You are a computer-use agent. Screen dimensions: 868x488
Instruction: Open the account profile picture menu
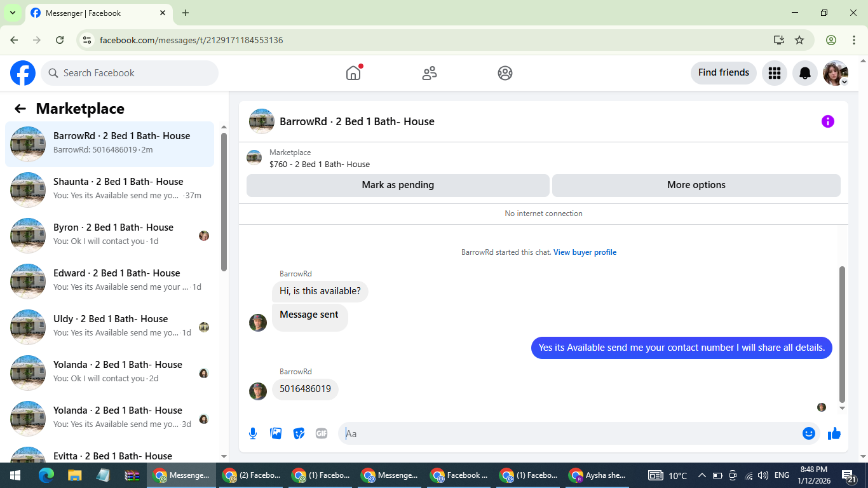point(836,73)
